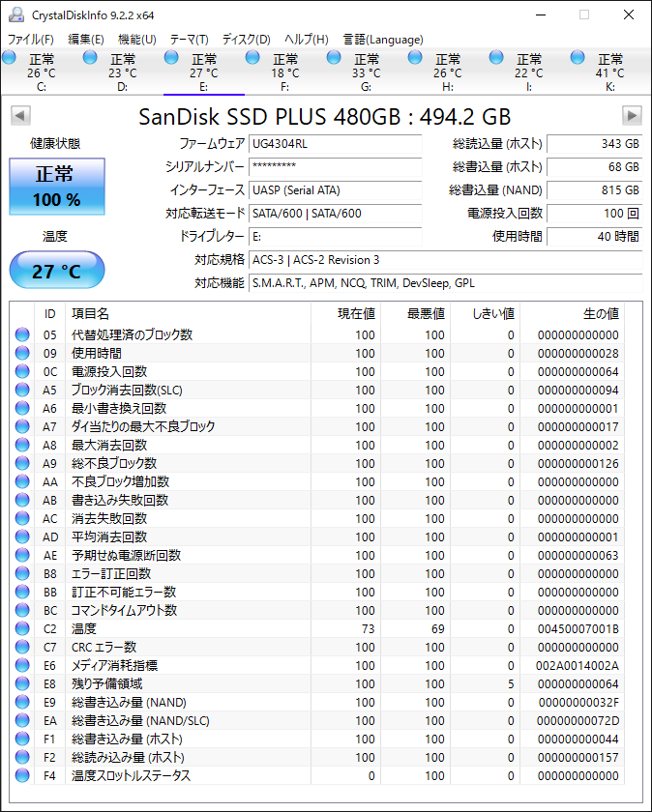Open the 機能(U) menu
652x812 pixels.
(x=137, y=40)
